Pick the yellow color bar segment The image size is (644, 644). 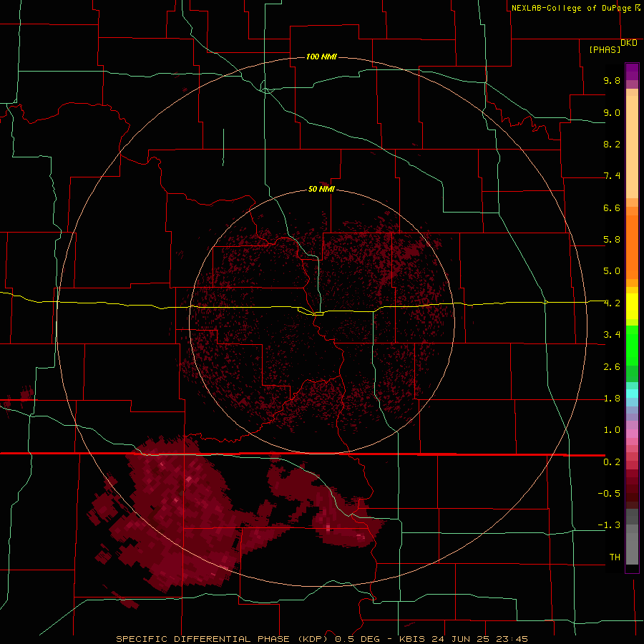632,306
